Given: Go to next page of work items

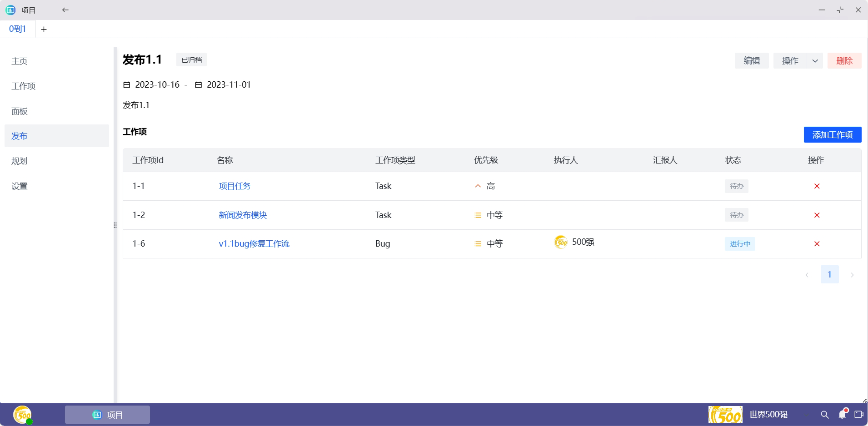Looking at the screenshot, I should coord(852,275).
